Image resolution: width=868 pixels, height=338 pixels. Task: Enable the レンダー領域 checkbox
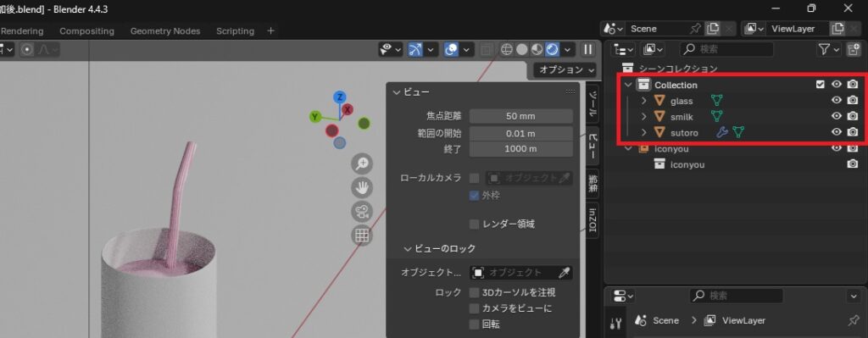pyautogui.click(x=474, y=224)
